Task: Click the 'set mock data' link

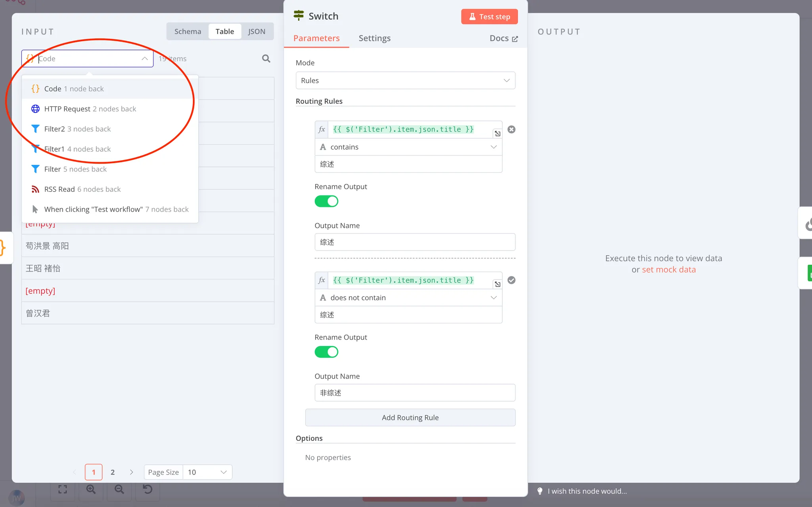Action: click(668, 270)
